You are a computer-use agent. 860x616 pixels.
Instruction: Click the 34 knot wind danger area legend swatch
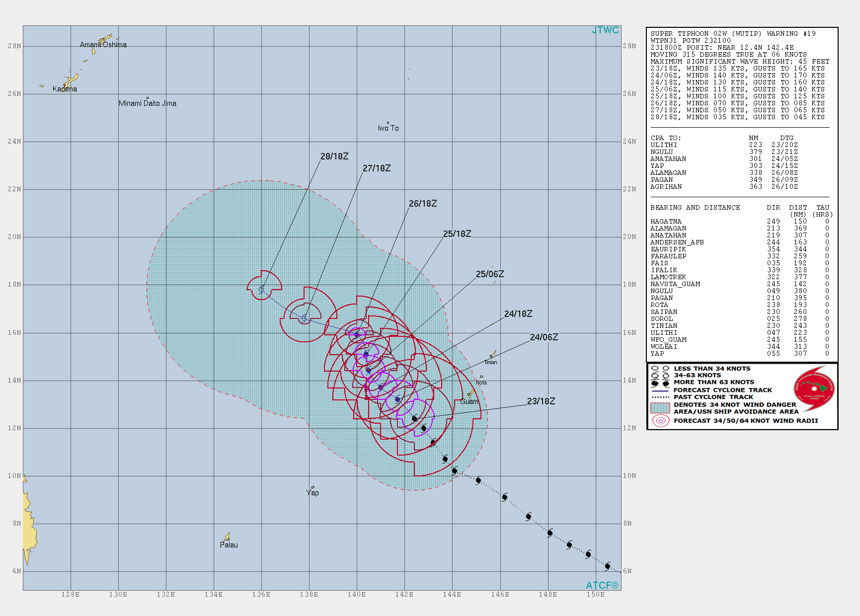pyautogui.click(x=660, y=408)
